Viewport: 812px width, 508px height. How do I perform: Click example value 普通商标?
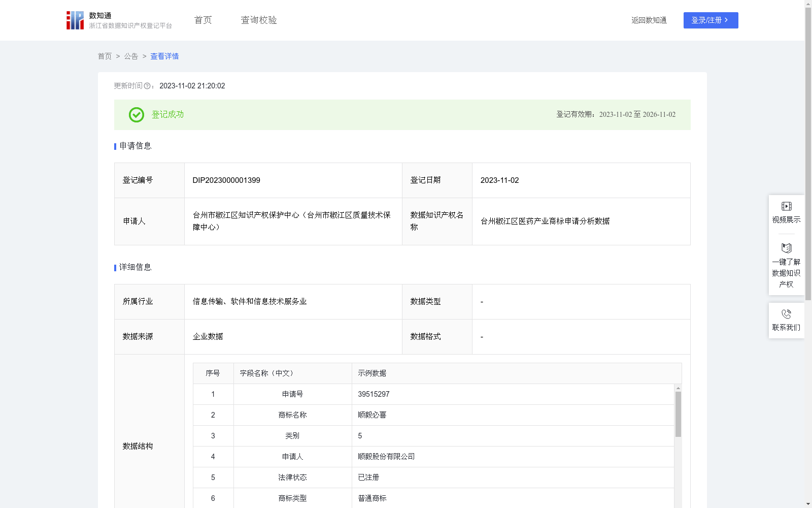[372, 498]
